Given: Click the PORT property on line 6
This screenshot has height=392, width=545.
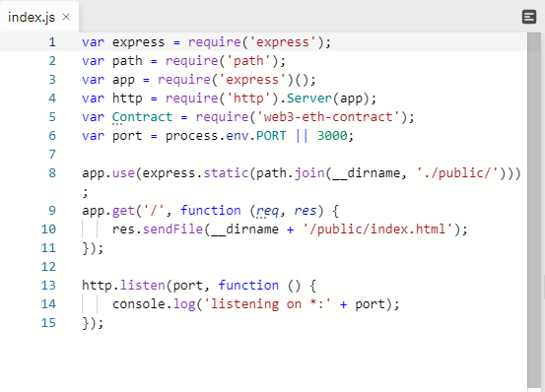Looking at the screenshot, I should click(x=271, y=136).
